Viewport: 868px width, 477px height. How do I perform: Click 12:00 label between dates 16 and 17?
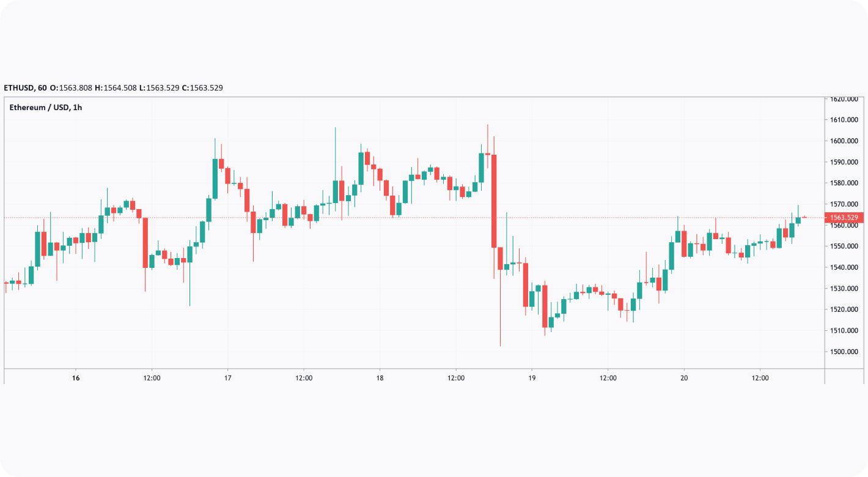[x=152, y=378]
